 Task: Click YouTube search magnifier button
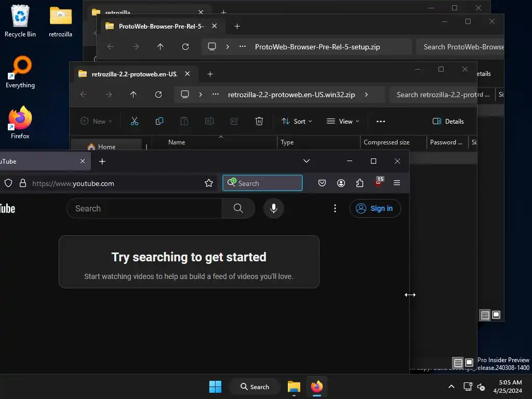tap(238, 208)
